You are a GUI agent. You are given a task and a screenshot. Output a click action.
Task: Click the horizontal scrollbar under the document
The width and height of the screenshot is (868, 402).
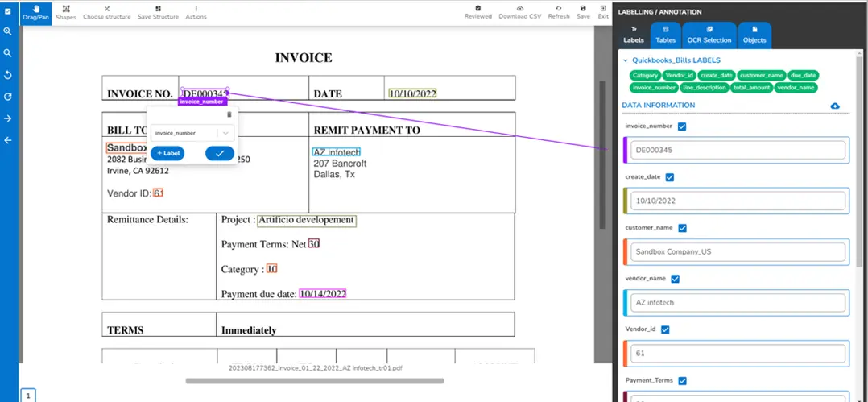(x=314, y=381)
